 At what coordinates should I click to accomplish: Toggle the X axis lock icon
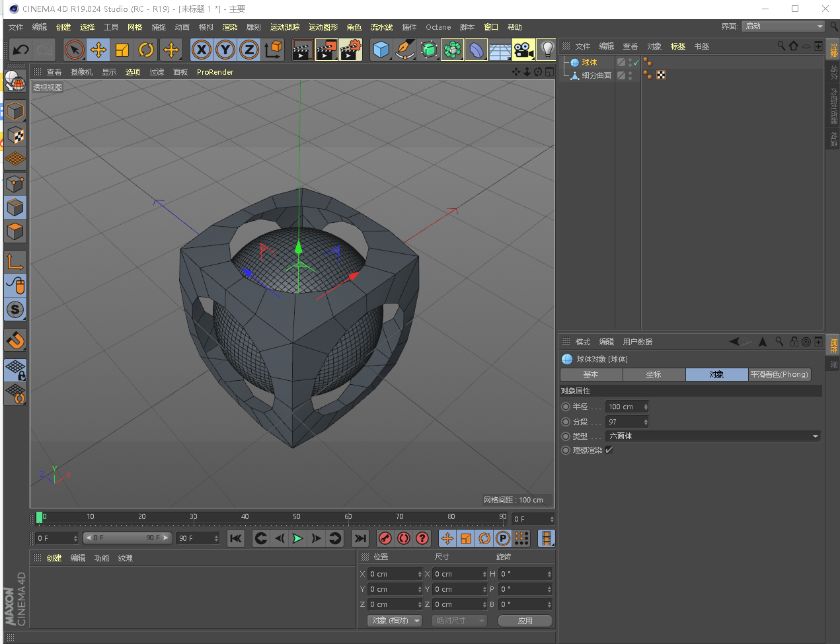point(202,50)
